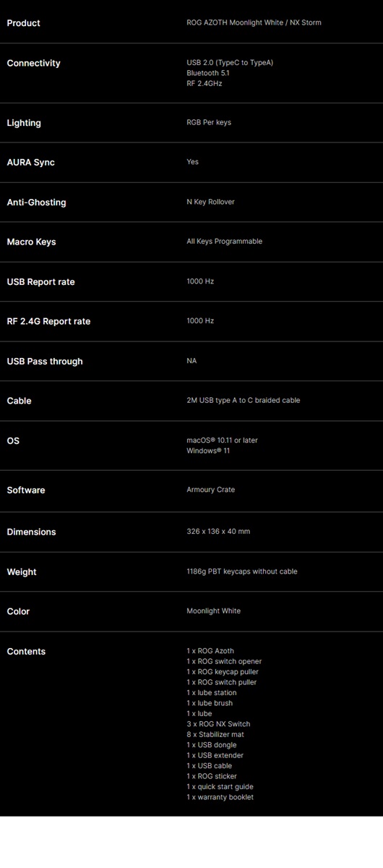Select the RGB Per keys value

point(209,122)
